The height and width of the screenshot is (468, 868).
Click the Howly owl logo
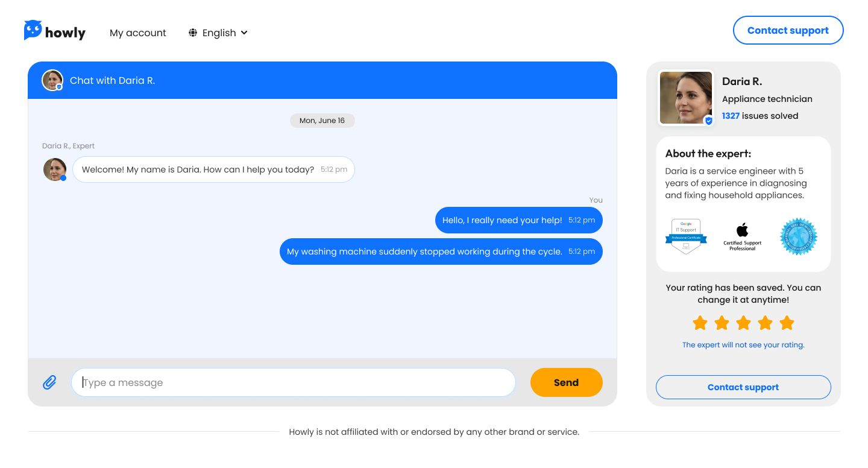[x=33, y=30]
